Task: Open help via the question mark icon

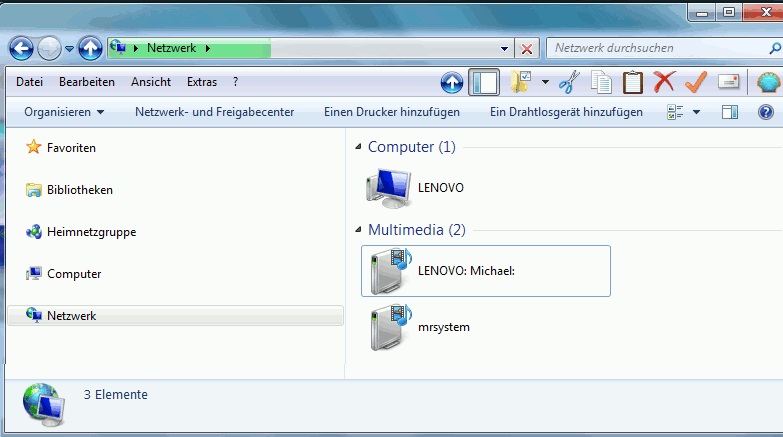Action: click(x=767, y=112)
